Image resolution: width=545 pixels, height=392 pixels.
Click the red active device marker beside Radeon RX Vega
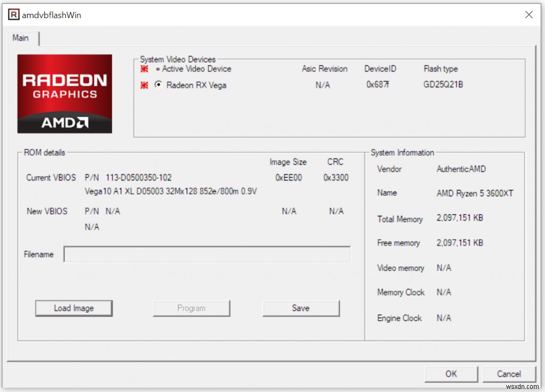(x=143, y=85)
